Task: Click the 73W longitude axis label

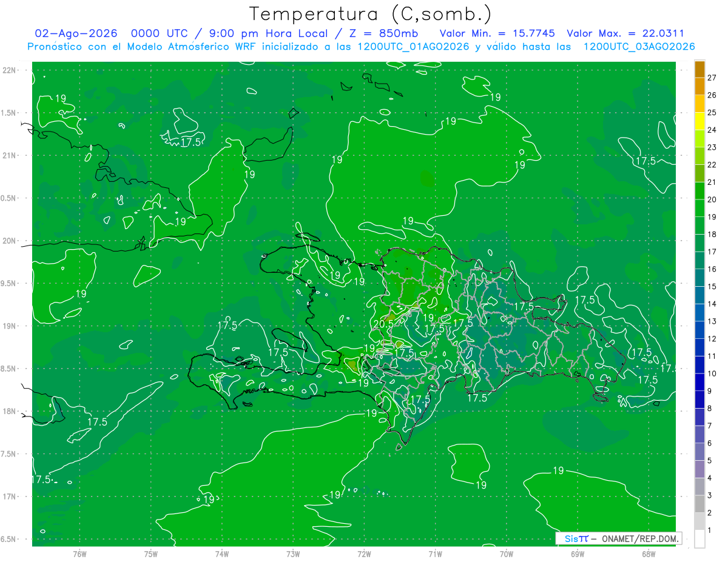Action: (293, 553)
